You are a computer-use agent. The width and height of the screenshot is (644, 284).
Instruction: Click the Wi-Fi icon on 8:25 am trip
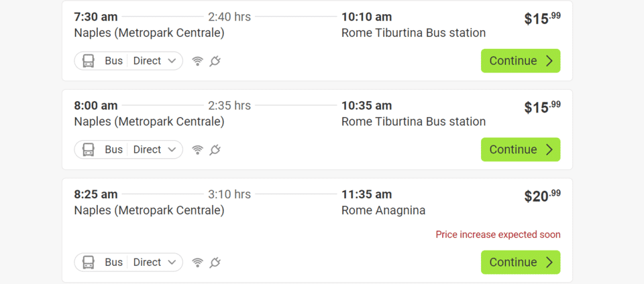pos(197,262)
